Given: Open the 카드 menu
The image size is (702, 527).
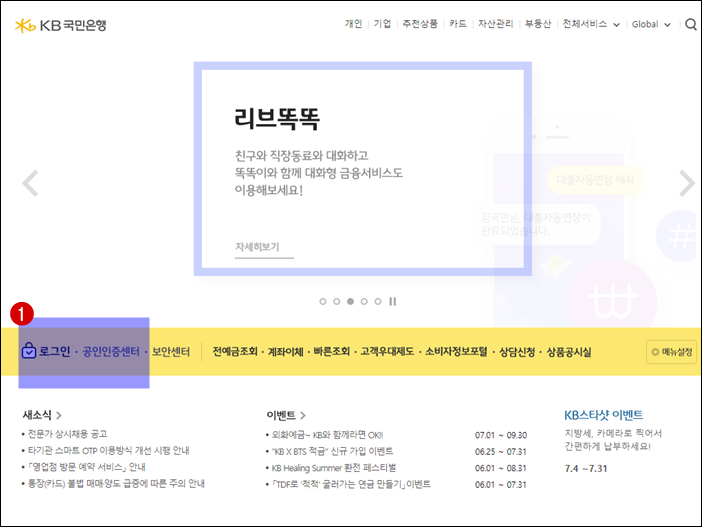Looking at the screenshot, I should click(458, 24).
